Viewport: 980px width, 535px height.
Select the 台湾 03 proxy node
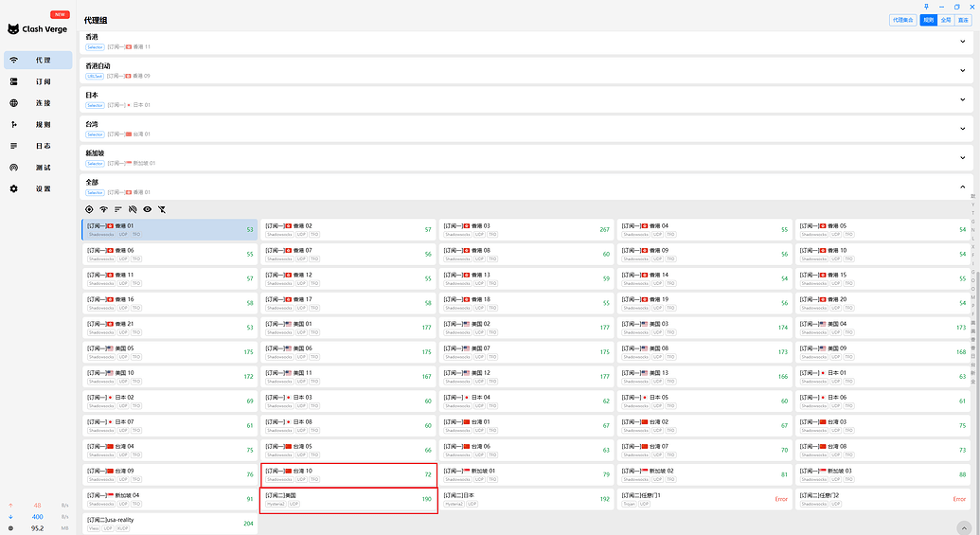point(882,425)
